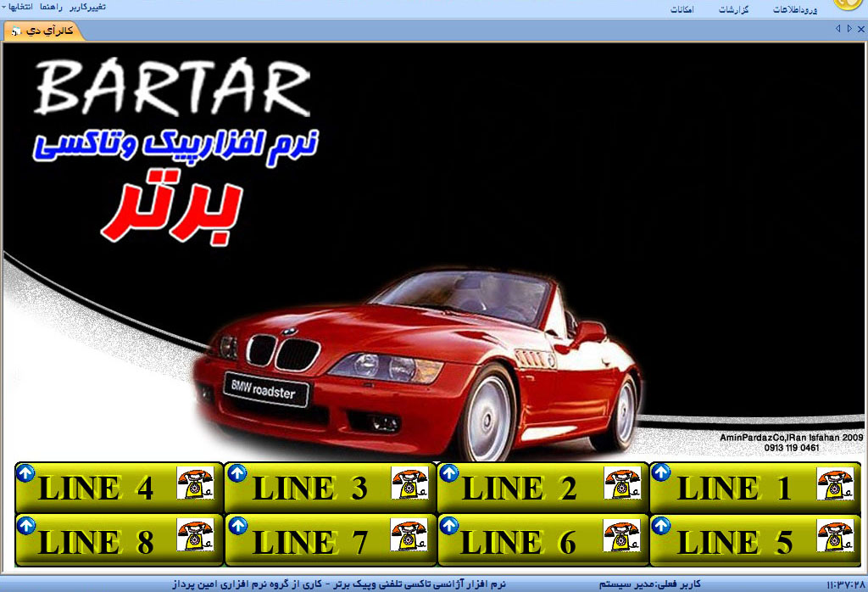The height and width of the screenshot is (592, 868).
Task: Open the راهنما menu
Action: [51, 7]
